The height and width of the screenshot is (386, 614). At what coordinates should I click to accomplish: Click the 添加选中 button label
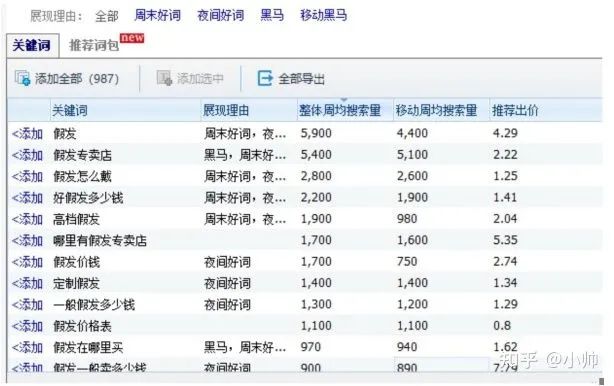click(x=200, y=79)
